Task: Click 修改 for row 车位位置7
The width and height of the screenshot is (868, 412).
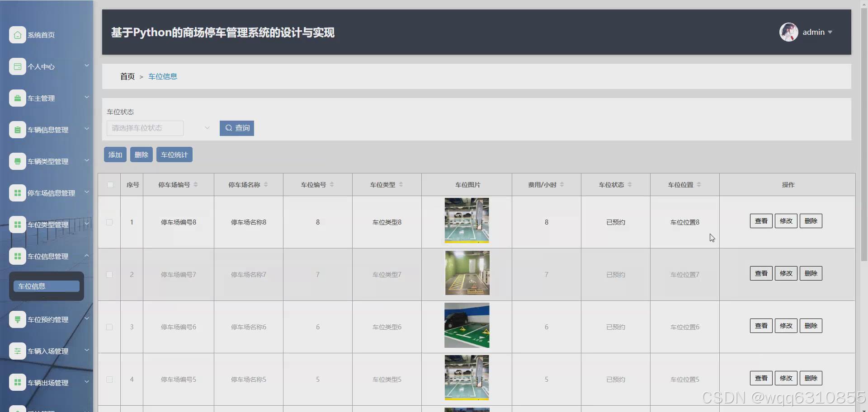Action: coord(786,273)
